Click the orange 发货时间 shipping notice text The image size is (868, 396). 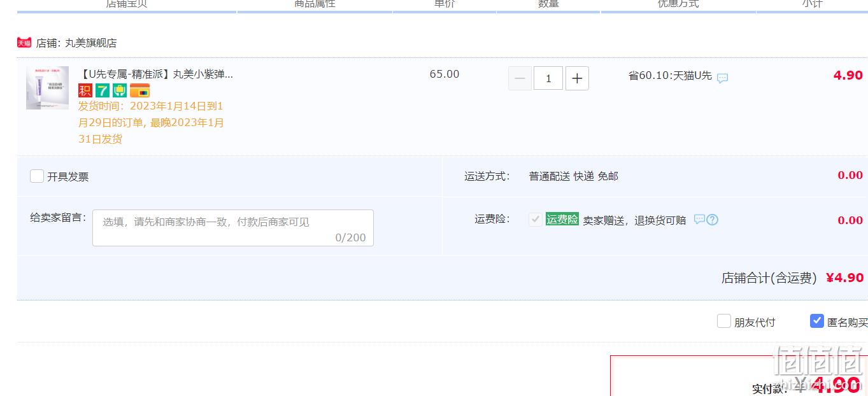[151, 122]
